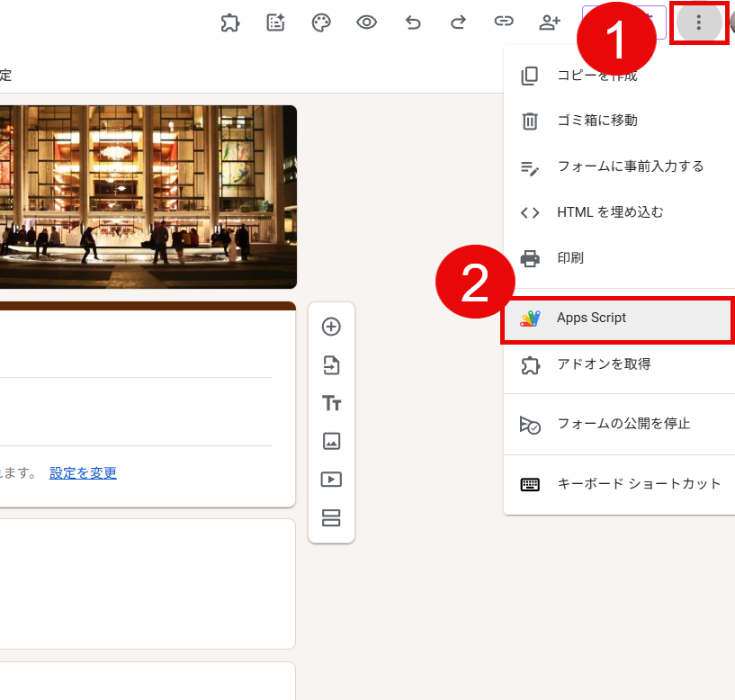Click 印刷 to print the form

pos(570,258)
